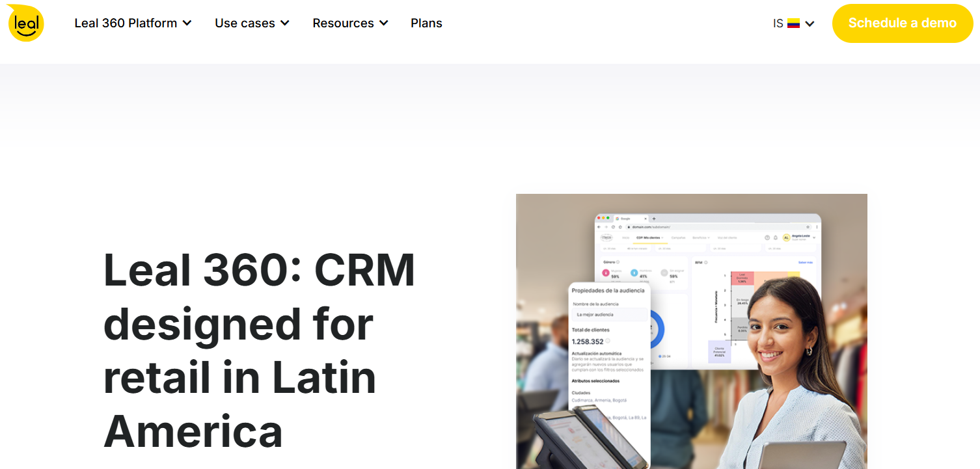Image resolution: width=980 pixels, height=469 pixels.
Task: Click the Colombian flag icon
Action: tap(793, 23)
